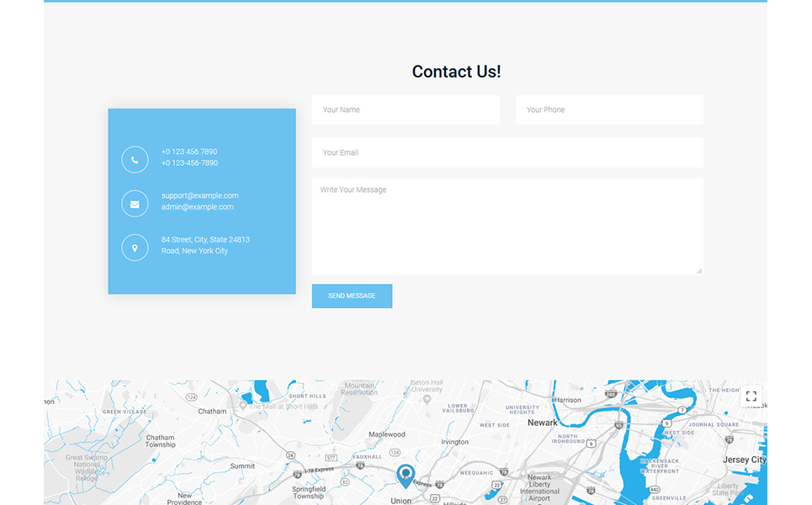
Task: Click the Jersey City map label
Action: [744, 460]
